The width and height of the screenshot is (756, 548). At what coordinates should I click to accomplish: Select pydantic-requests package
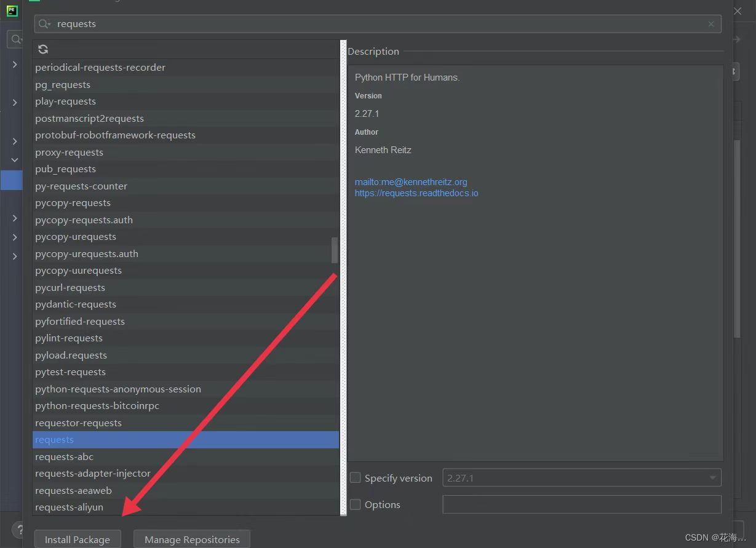point(186,304)
